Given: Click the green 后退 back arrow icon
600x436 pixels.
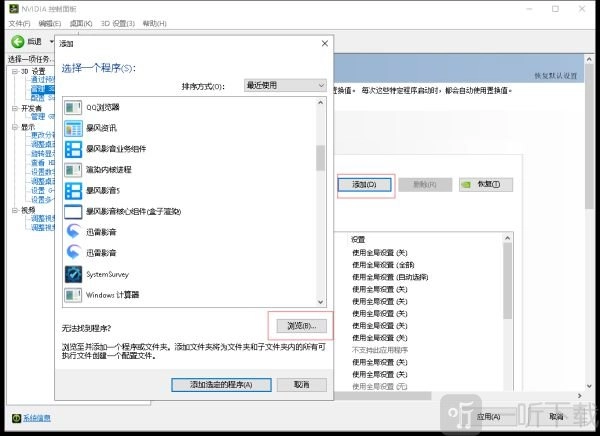Looking at the screenshot, I should (x=18, y=42).
